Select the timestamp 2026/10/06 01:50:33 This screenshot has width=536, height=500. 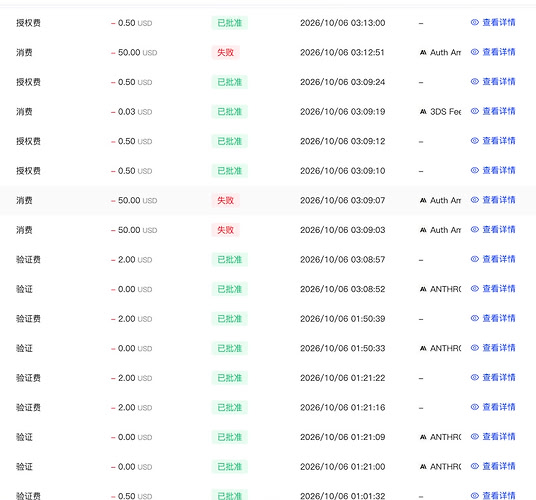[343, 348]
